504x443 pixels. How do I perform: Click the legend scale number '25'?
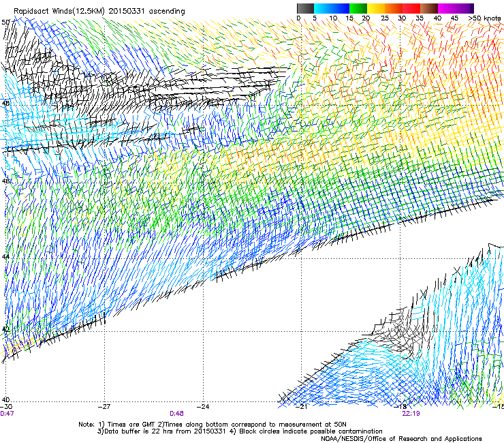pyautogui.click(x=385, y=18)
